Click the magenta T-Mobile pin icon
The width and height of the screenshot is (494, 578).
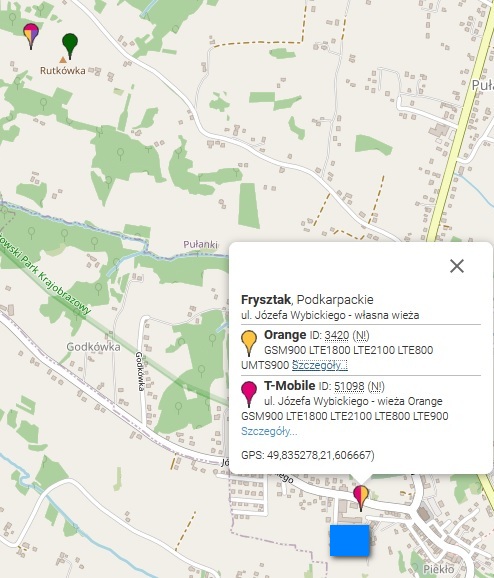click(249, 394)
